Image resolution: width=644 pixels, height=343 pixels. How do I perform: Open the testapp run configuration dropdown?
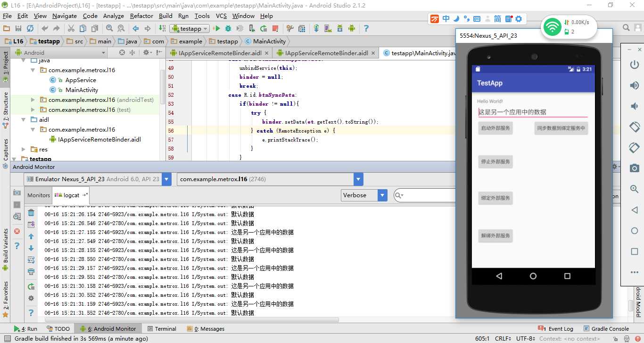coord(190,28)
